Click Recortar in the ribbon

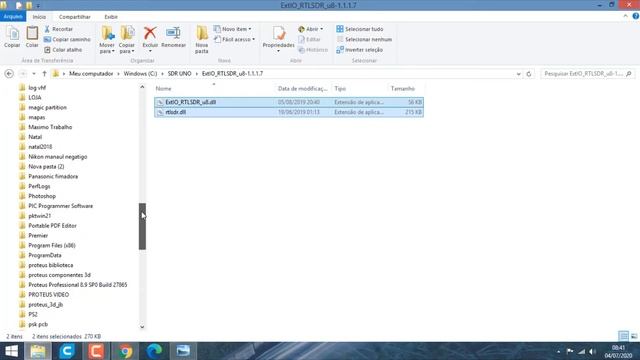58,29
